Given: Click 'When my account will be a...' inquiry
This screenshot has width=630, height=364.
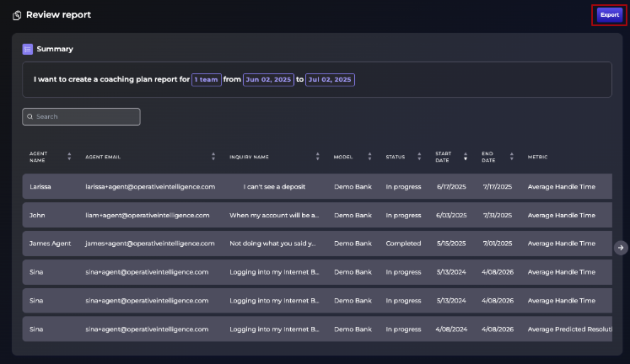Looking at the screenshot, I should [274, 215].
